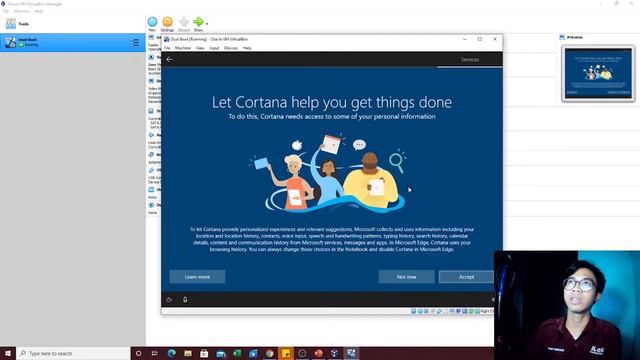This screenshot has width=640, height=360.
Task: Open Microsoft Store from taskbar
Action: pos(204,353)
